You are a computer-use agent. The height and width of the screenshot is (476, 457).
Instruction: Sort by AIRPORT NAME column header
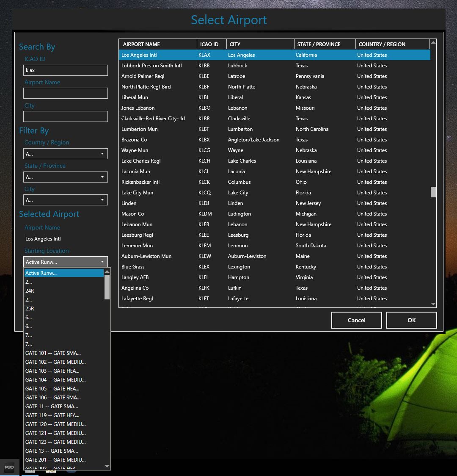coord(158,44)
